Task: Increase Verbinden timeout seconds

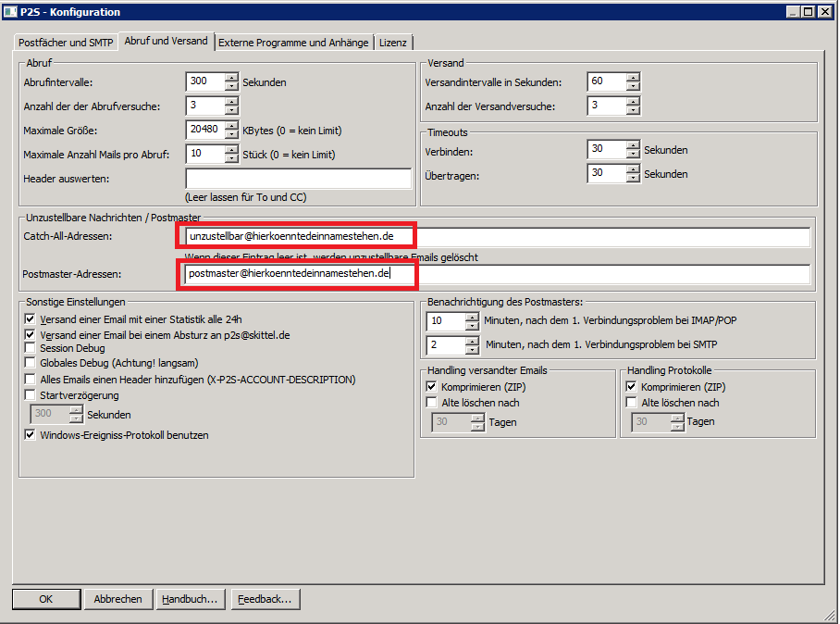Action: (x=633, y=144)
